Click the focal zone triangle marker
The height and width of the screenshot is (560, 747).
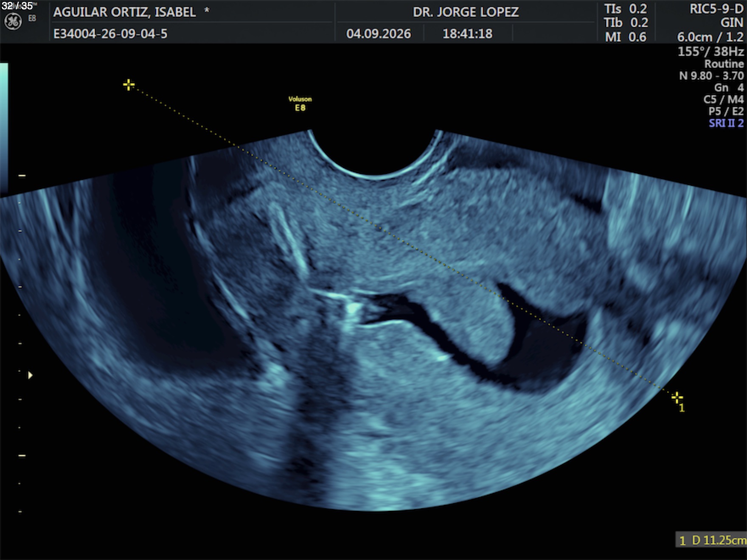(30, 375)
